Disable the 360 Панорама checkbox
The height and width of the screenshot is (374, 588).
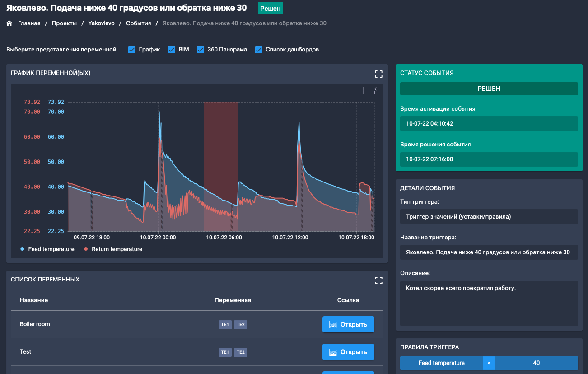[201, 50]
